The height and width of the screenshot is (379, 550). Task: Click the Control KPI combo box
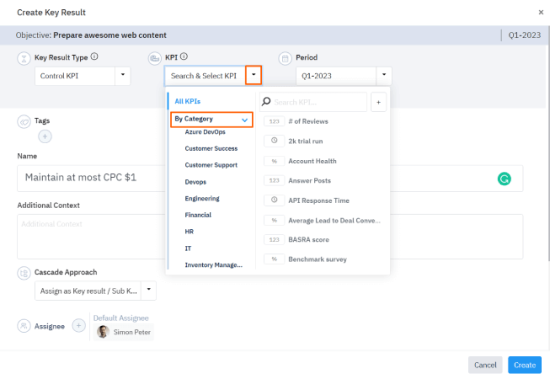[82, 76]
